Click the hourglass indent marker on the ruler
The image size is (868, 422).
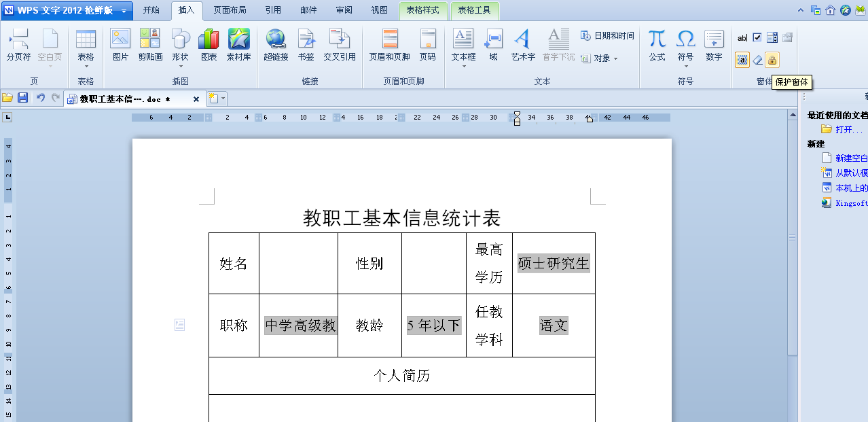click(x=517, y=118)
